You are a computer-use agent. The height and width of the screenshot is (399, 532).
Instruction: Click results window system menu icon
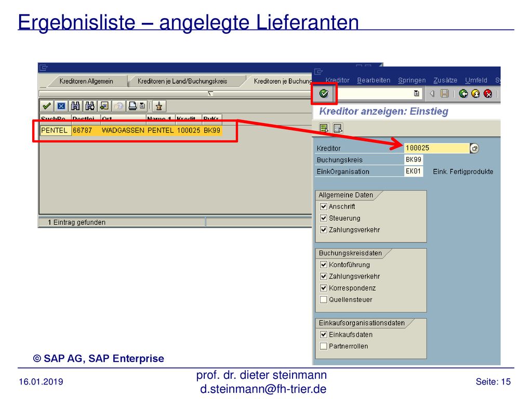pyautogui.click(x=44, y=68)
